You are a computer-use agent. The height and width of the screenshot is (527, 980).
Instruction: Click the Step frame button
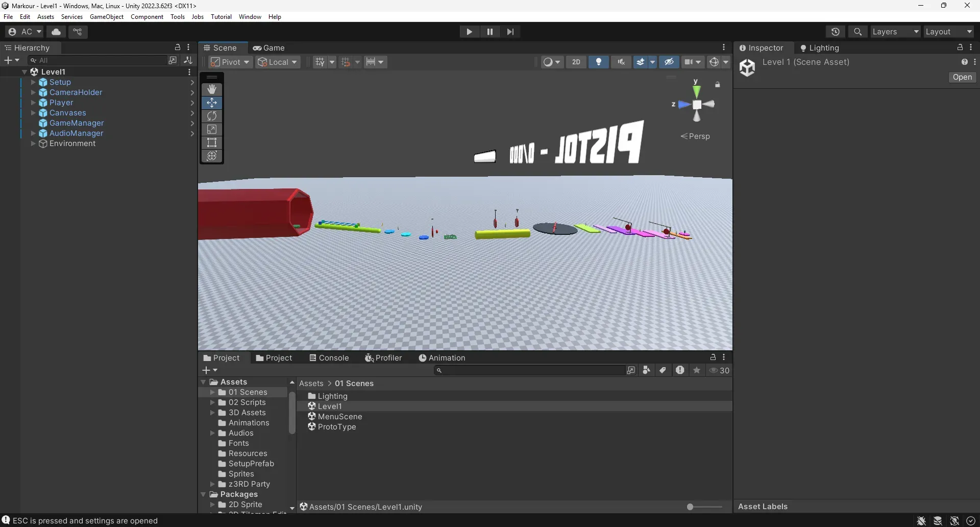click(510, 32)
